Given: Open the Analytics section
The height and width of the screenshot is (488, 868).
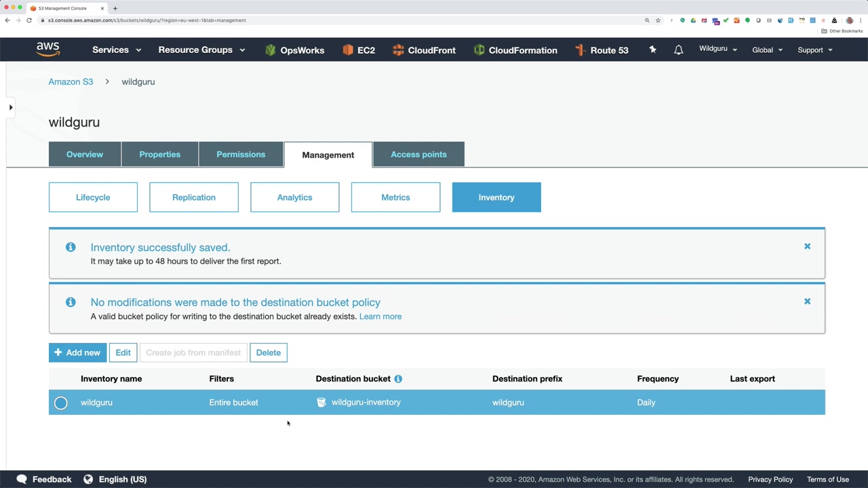Looking at the screenshot, I should [x=295, y=197].
